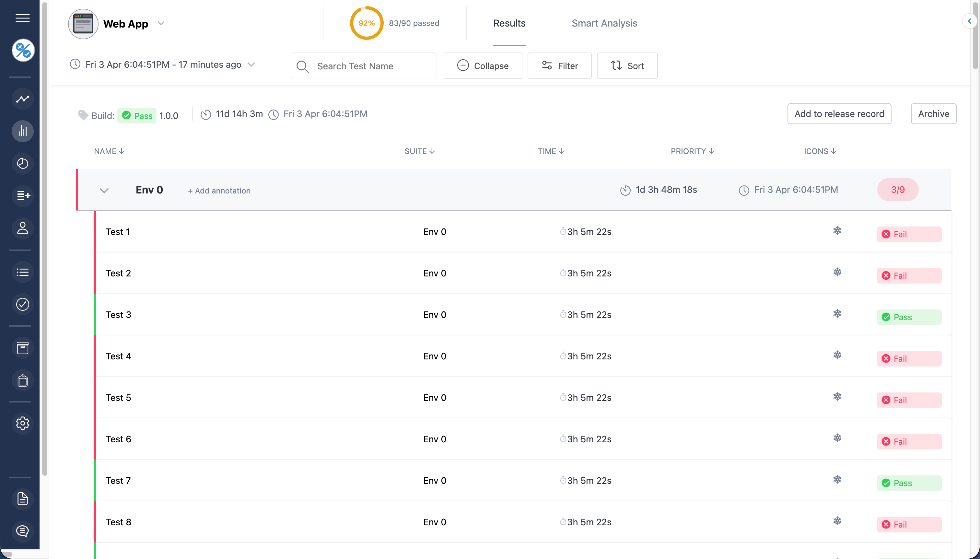The image size is (980, 559).
Task: Open the user profile sidebar icon
Action: [x=23, y=228]
